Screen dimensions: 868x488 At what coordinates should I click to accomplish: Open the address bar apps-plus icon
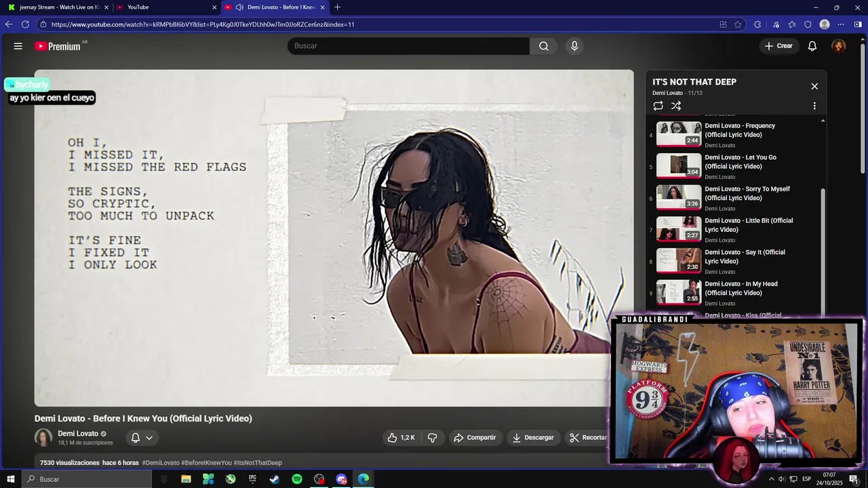[x=723, y=24]
